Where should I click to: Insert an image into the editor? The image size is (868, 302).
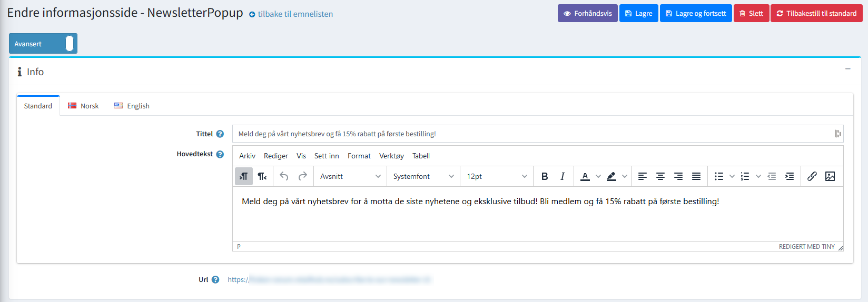click(830, 176)
